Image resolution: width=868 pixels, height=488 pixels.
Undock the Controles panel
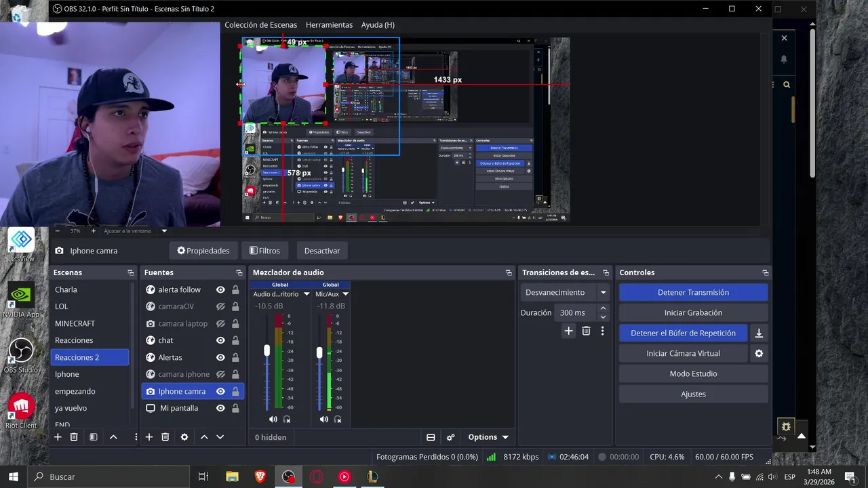766,272
